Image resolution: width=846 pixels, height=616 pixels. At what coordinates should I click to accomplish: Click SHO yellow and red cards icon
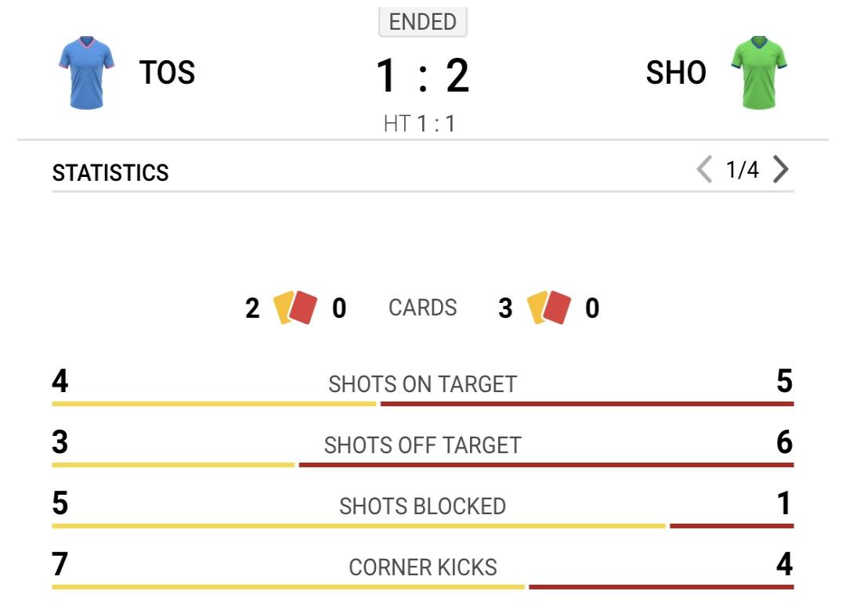[548, 308]
